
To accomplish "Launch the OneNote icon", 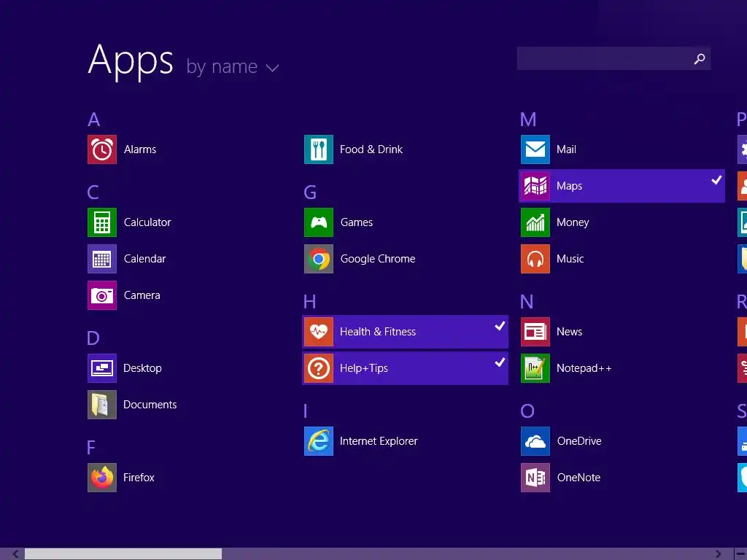I will click(535, 478).
